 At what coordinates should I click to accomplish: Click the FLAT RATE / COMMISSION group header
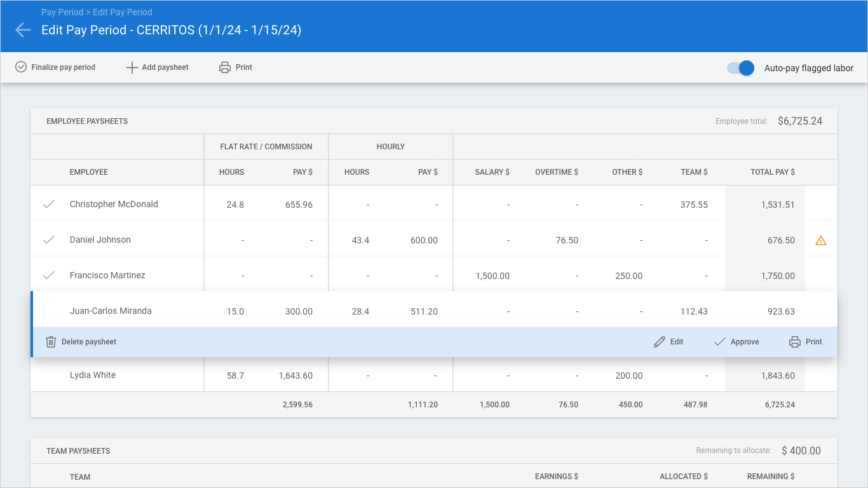(x=266, y=147)
